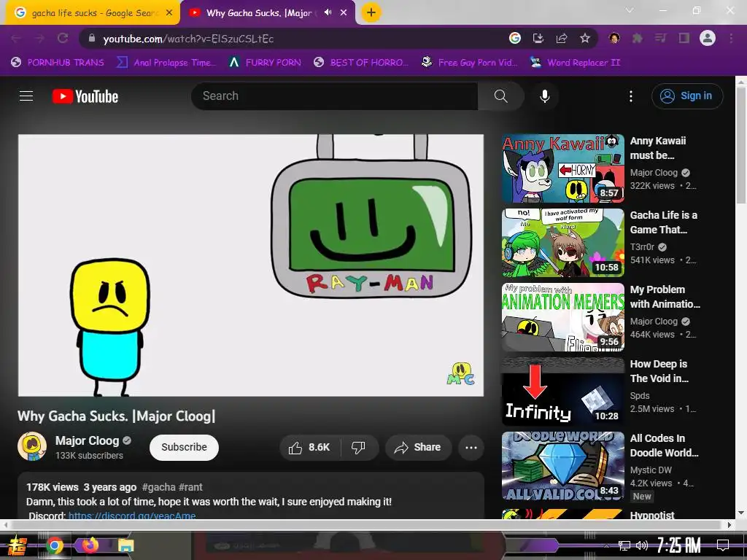Open the YouTube guide hamburger menu
This screenshot has width=747, height=560.
[x=26, y=96]
